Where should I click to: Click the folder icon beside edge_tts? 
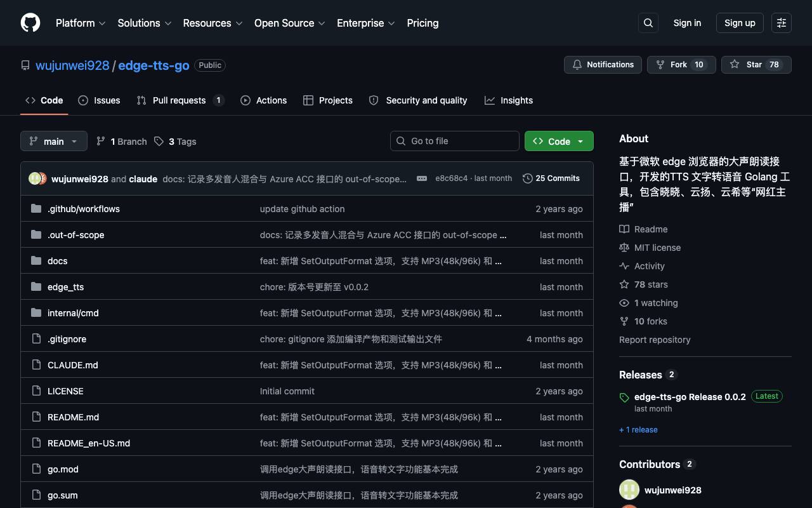(36, 287)
